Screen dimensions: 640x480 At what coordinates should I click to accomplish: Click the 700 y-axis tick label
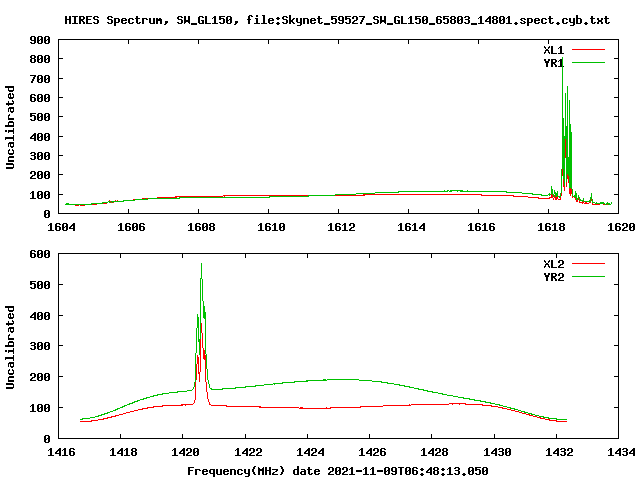click(x=40, y=79)
